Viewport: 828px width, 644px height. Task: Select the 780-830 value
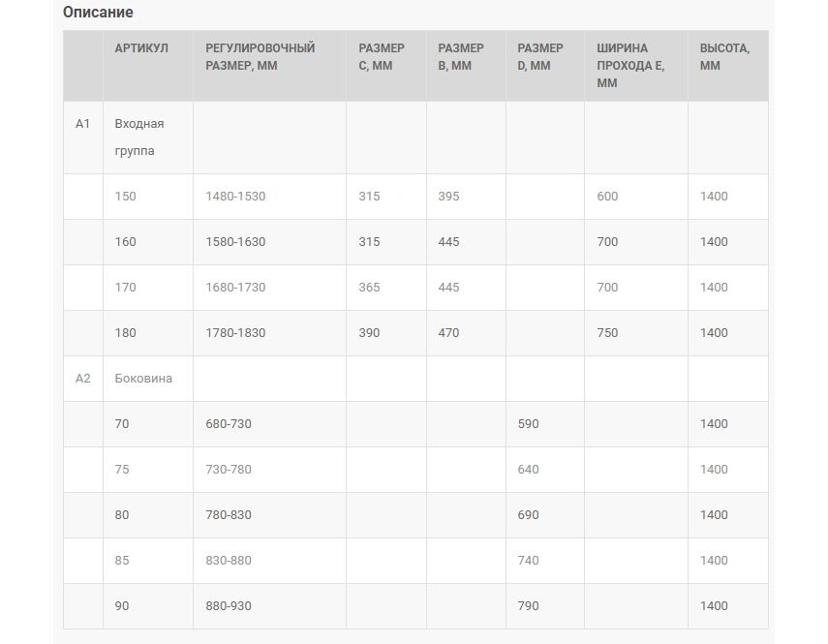pos(229,515)
